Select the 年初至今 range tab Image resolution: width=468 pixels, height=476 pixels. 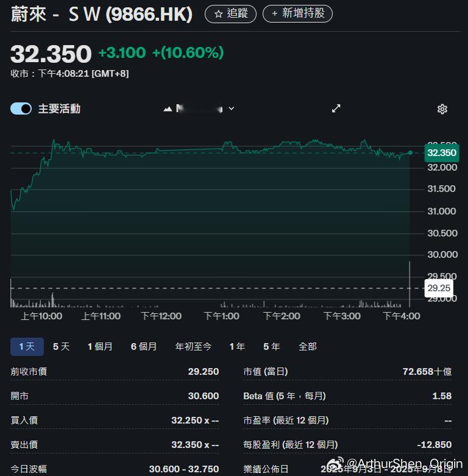pos(193,346)
